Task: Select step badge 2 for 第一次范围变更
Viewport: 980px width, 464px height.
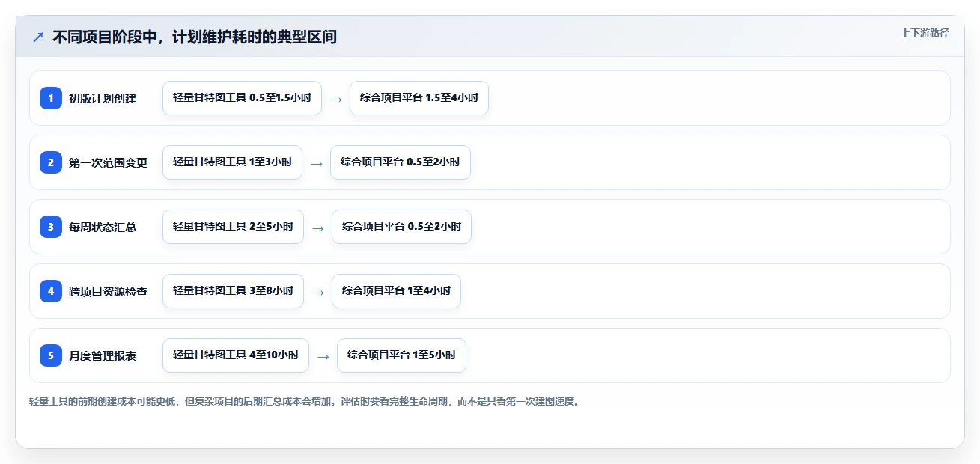Action: pos(51,162)
